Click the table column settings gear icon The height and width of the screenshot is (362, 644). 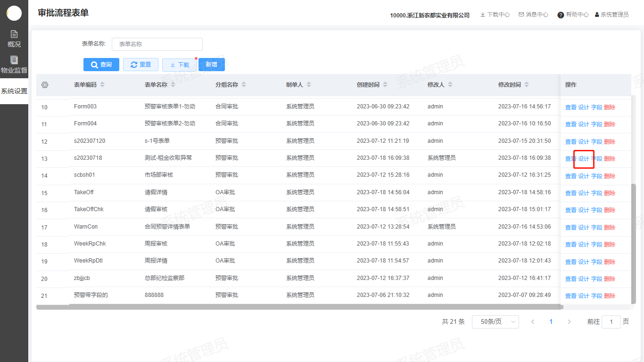click(45, 85)
